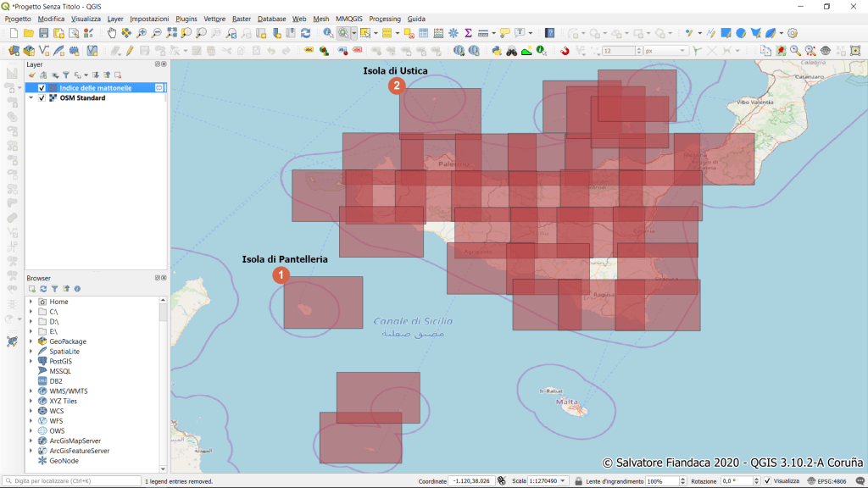Image resolution: width=868 pixels, height=488 pixels.
Task: Click the Coordinate input field
Action: (x=470, y=481)
